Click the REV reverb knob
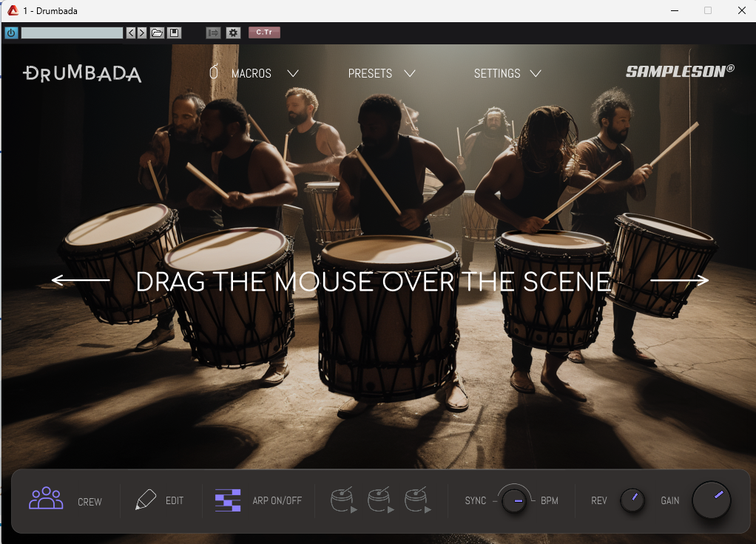Screen dimensions: 756x544 point(632,500)
